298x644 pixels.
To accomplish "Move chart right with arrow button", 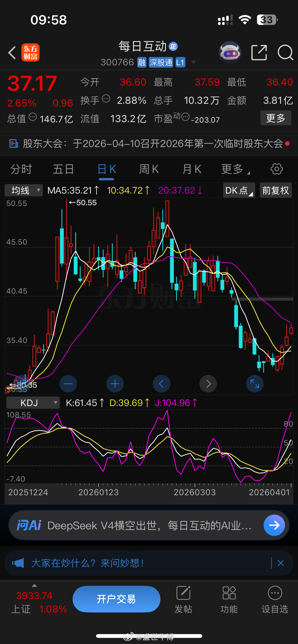I will 208,384.
